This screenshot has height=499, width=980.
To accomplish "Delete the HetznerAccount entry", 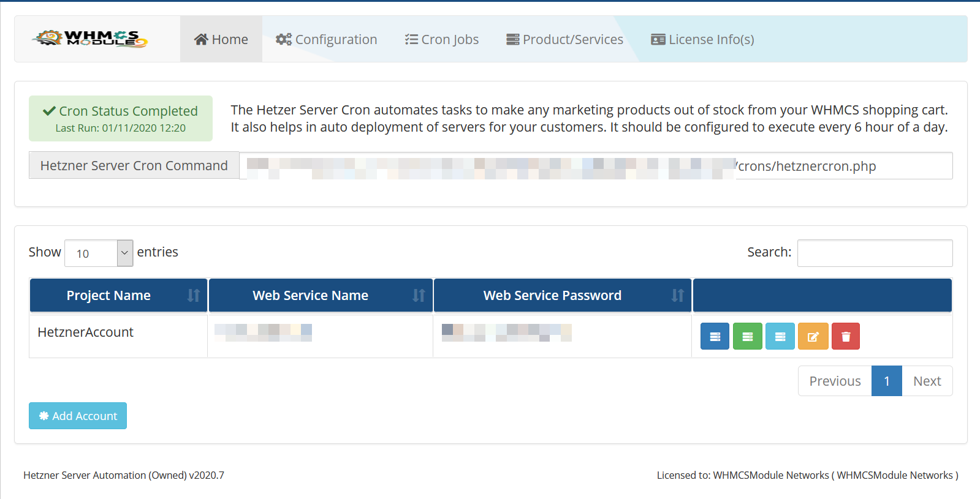I will (846, 336).
